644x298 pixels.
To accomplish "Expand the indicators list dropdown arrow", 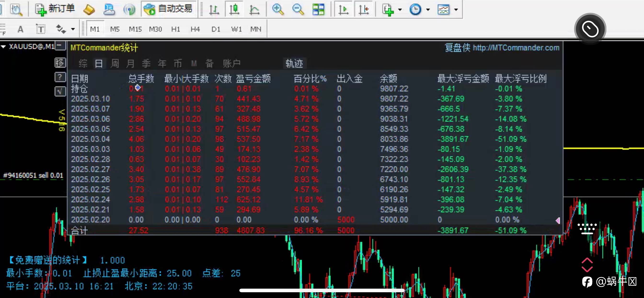I will click(400, 10).
